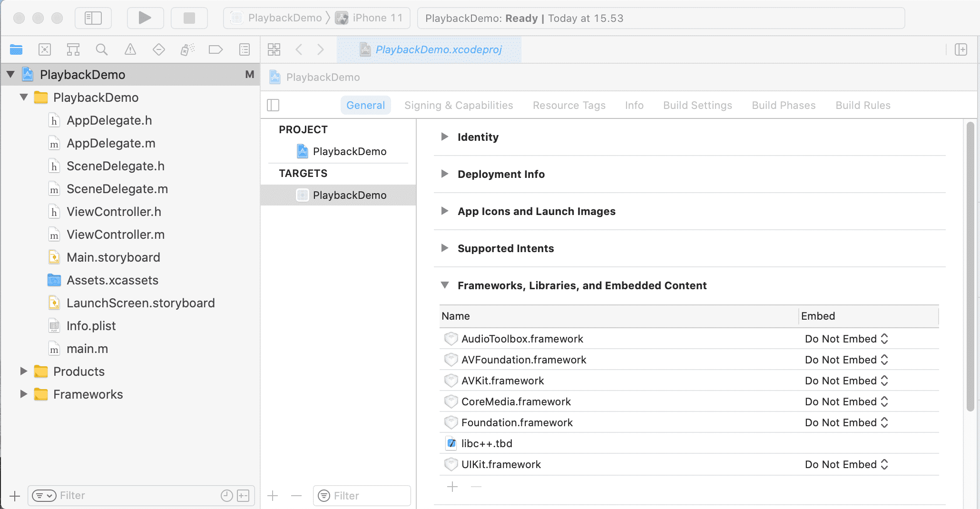This screenshot has width=980, height=509.
Task: Open the Source Control navigator
Action: coord(45,49)
